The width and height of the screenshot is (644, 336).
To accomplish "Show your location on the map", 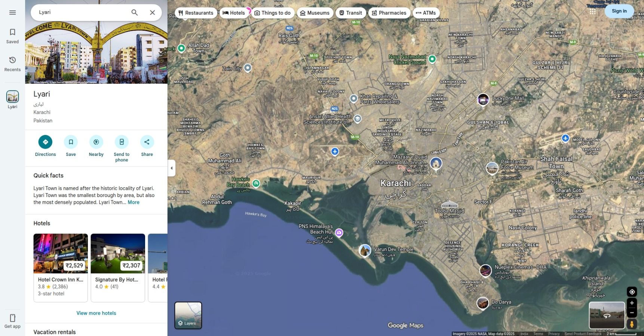I will tap(632, 292).
